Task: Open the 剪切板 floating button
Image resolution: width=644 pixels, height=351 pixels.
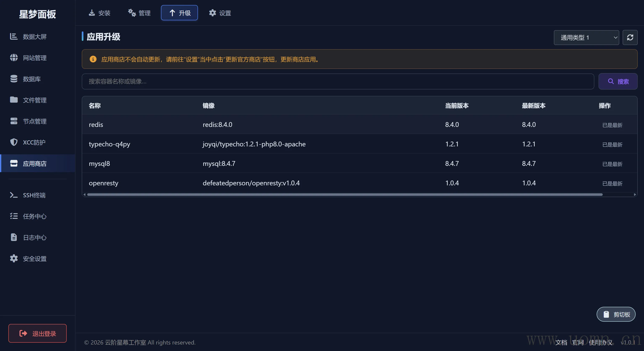Action: pyautogui.click(x=616, y=314)
